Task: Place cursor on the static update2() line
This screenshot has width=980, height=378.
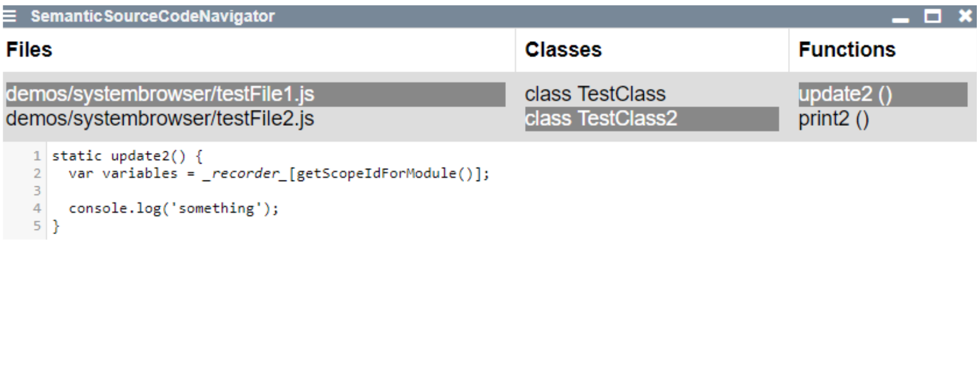Action: [x=127, y=156]
